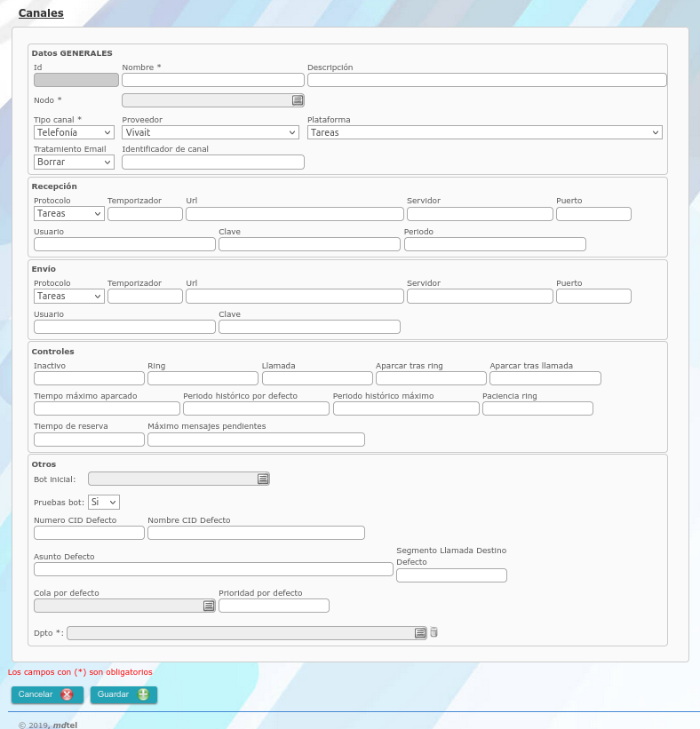Click the Tiempo máximo aparcado field
This screenshot has height=729, width=700.
pos(107,408)
